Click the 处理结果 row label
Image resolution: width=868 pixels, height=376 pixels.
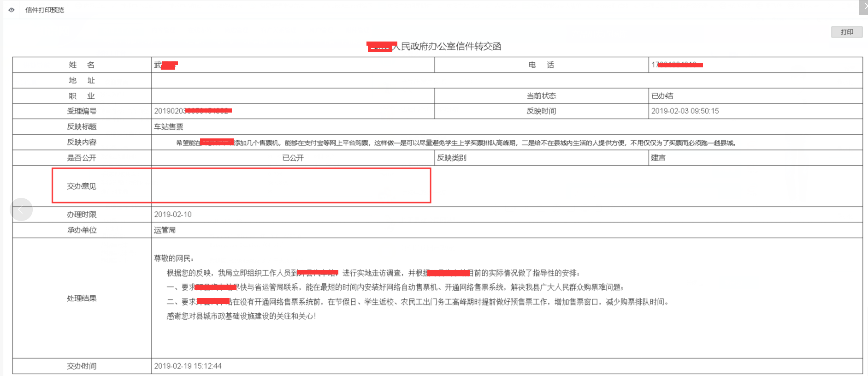(x=82, y=298)
